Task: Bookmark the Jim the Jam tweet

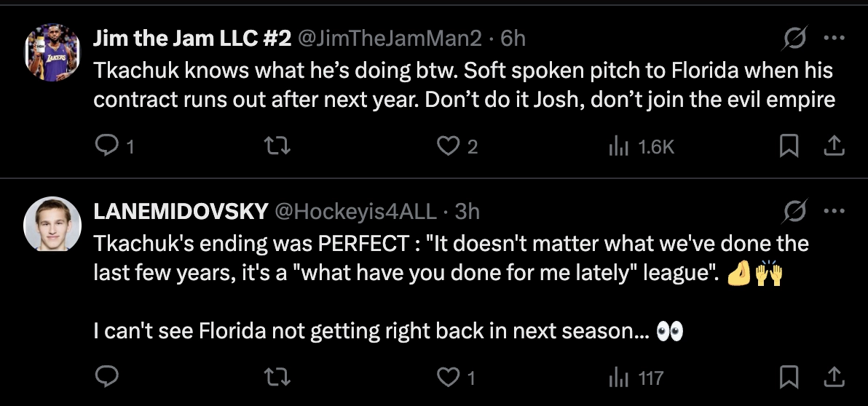Action: pyautogui.click(x=788, y=147)
